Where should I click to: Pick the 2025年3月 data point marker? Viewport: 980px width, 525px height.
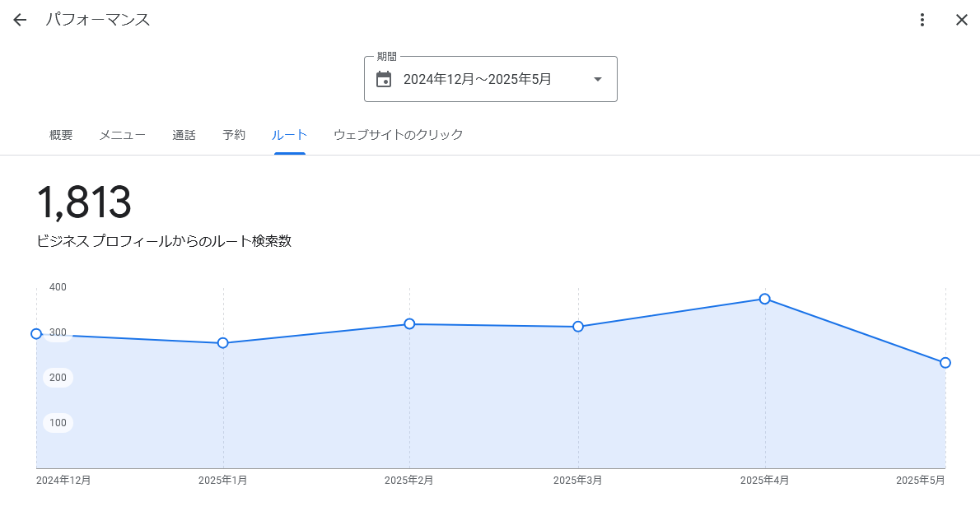point(578,327)
